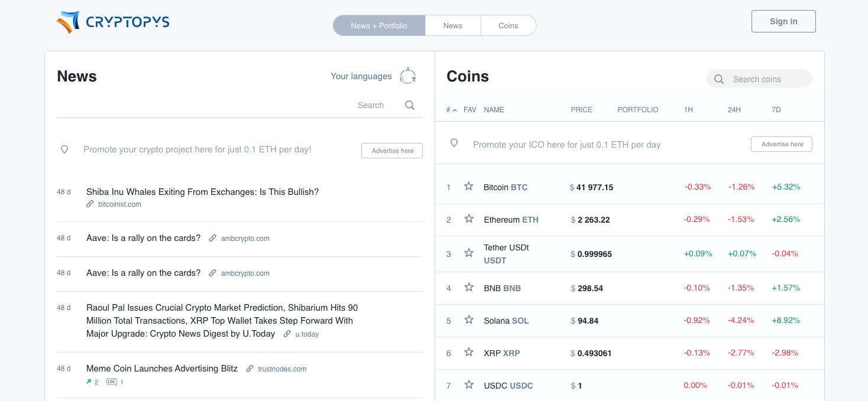The width and height of the screenshot is (868, 401).
Task: Sort coins by PRICE column header
Action: pyautogui.click(x=581, y=110)
